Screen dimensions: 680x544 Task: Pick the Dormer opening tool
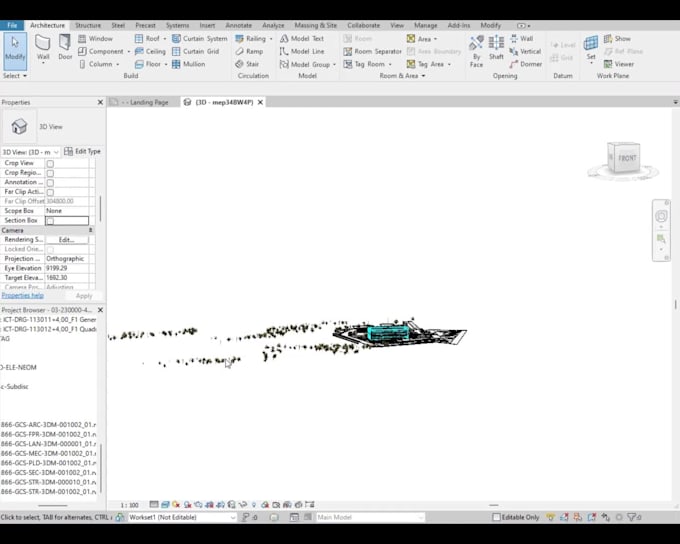(x=526, y=64)
